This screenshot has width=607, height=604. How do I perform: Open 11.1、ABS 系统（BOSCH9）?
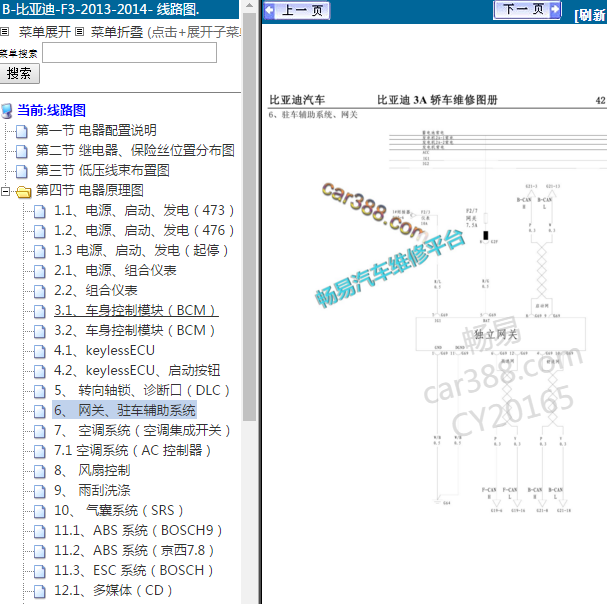pos(138,530)
